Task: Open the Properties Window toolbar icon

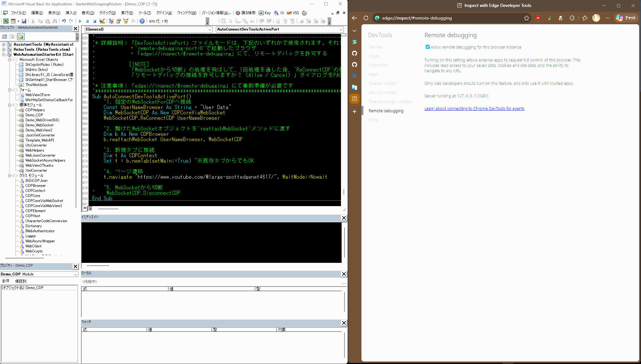Action: (118, 21)
